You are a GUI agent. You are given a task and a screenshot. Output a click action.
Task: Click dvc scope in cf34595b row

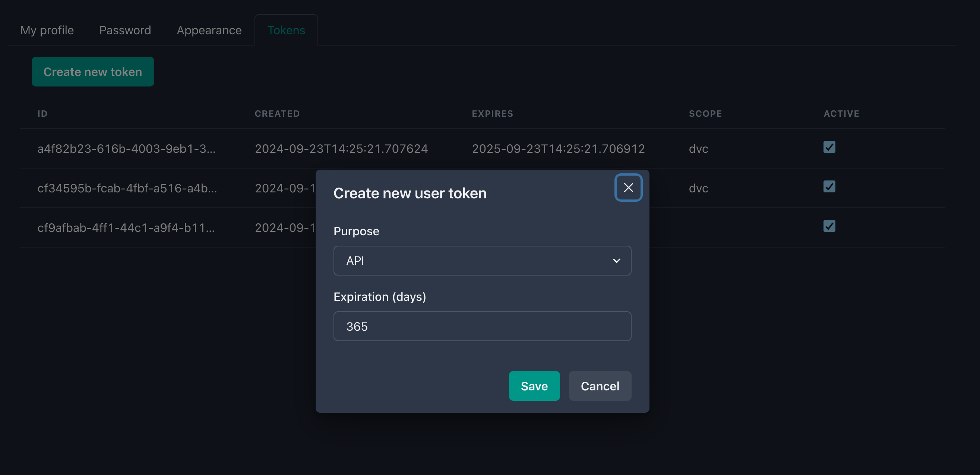pyautogui.click(x=698, y=188)
